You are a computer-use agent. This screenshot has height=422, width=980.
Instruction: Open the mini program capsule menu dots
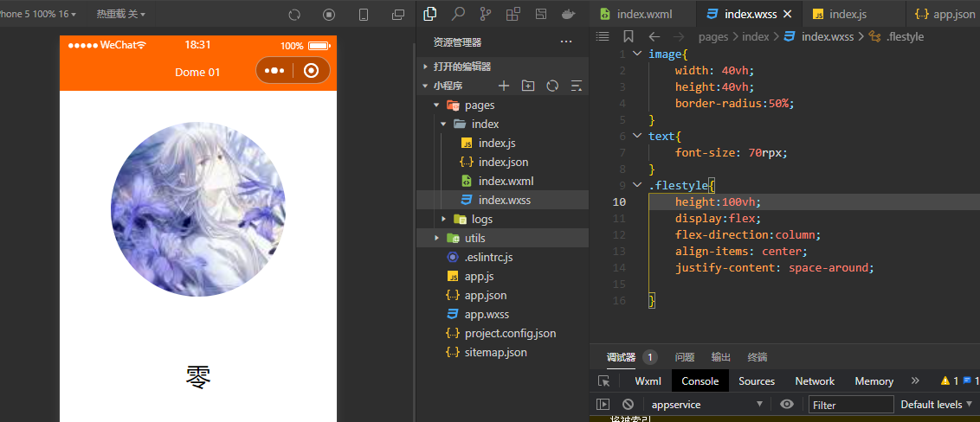tap(275, 71)
